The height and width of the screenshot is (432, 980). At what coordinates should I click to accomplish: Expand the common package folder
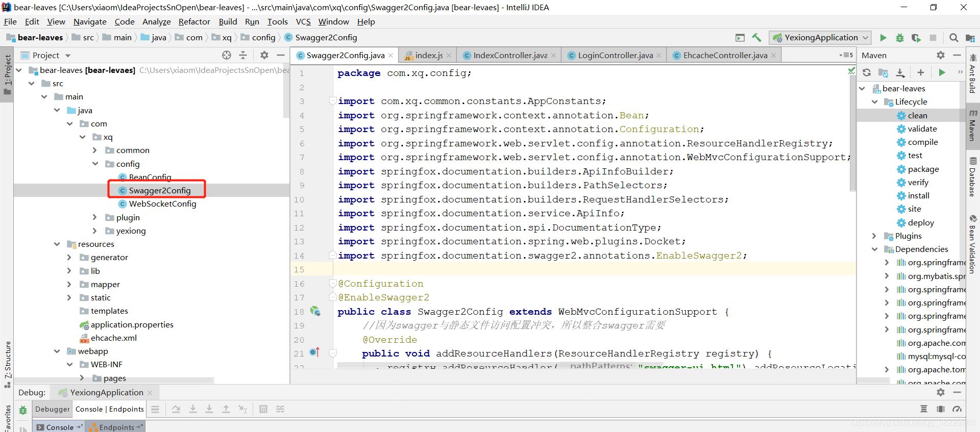tap(95, 150)
